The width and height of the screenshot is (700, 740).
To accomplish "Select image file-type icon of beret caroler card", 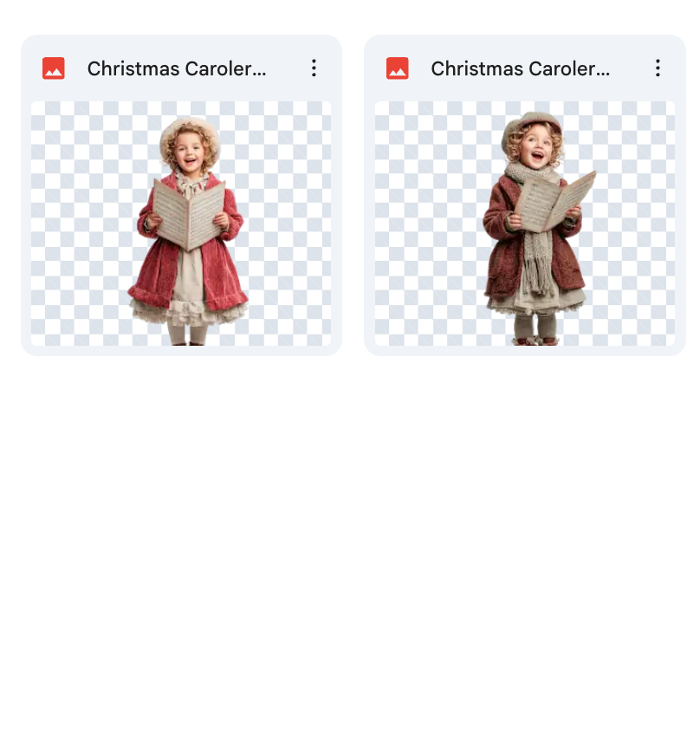I will (x=397, y=68).
